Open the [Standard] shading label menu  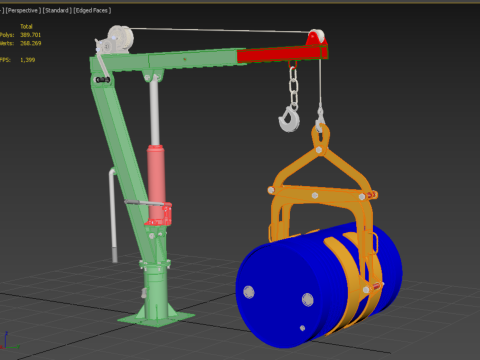(57, 10)
